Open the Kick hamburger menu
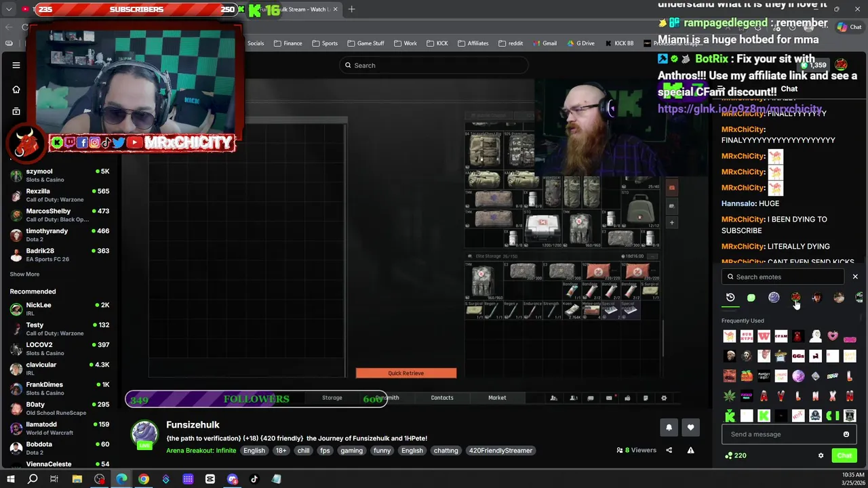The height and width of the screenshot is (488, 868). pyautogui.click(x=16, y=65)
